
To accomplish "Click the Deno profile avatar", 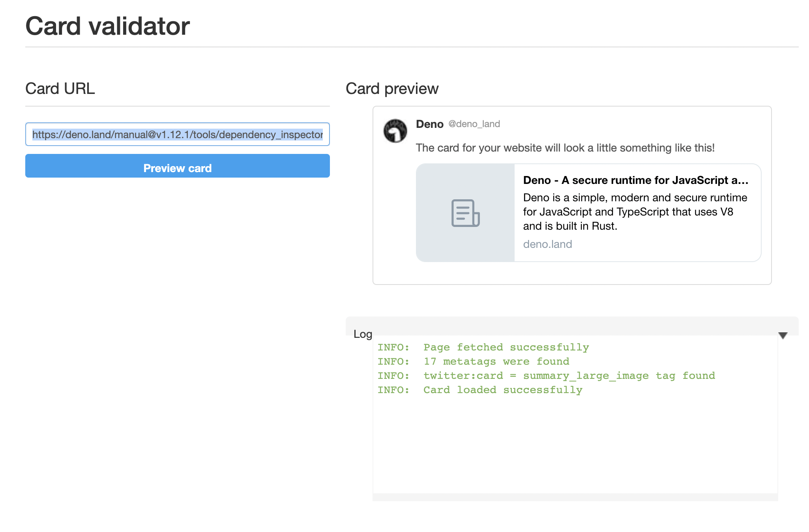I will click(x=395, y=131).
